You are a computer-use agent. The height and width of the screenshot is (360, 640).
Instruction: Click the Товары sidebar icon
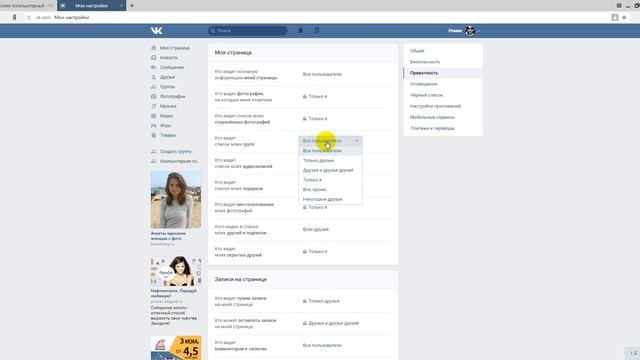click(x=154, y=135)
